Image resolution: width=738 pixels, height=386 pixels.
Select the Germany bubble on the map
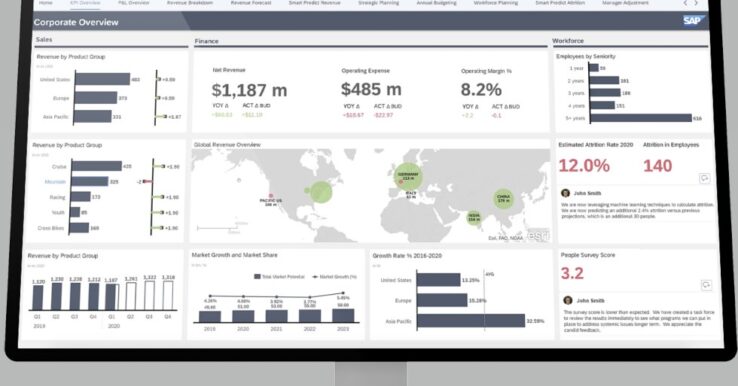tap(408, 176)
